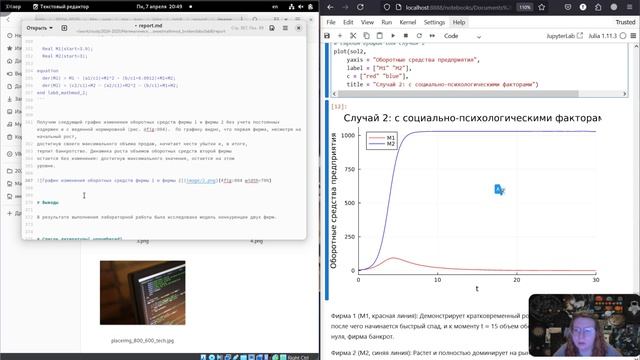Insert a new cell with plus icon
Image resolution: width=640 pixels, height=360 pixels.
point(340,36)
